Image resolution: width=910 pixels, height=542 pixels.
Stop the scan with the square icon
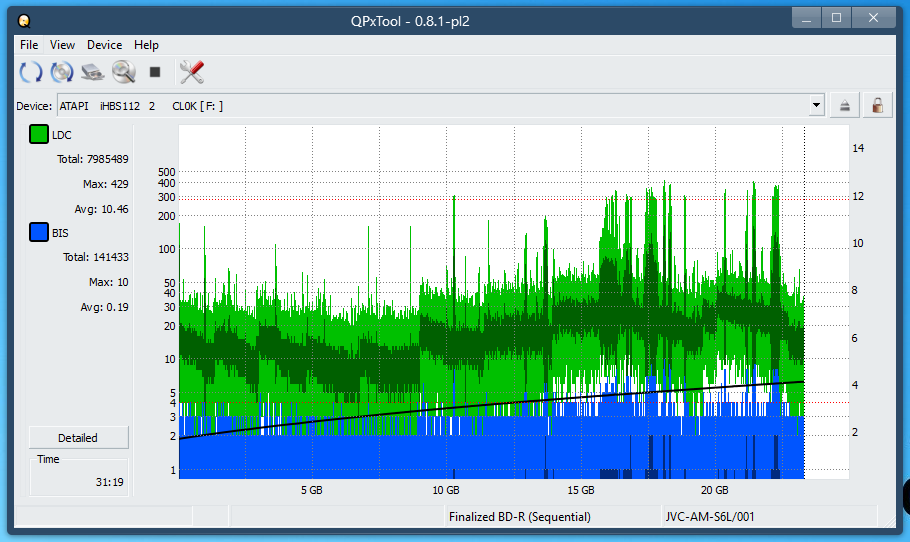155,72
